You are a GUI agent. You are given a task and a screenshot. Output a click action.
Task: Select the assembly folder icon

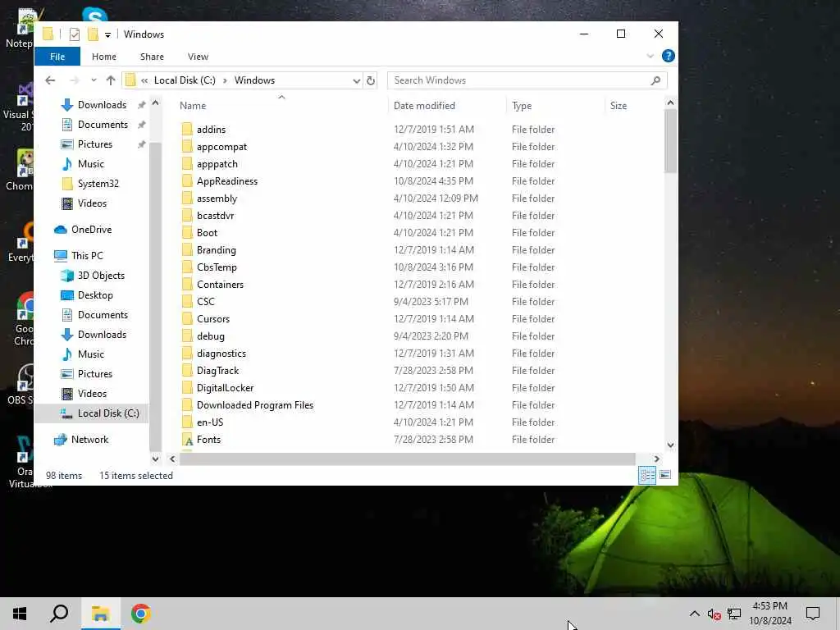187,199
